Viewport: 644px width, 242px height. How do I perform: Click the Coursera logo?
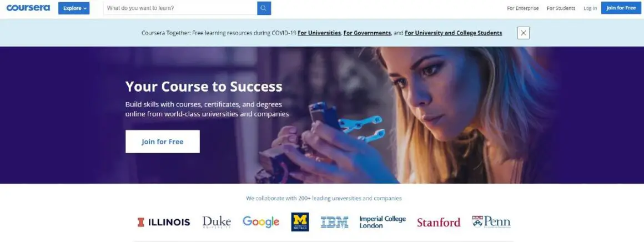point(28,8)
